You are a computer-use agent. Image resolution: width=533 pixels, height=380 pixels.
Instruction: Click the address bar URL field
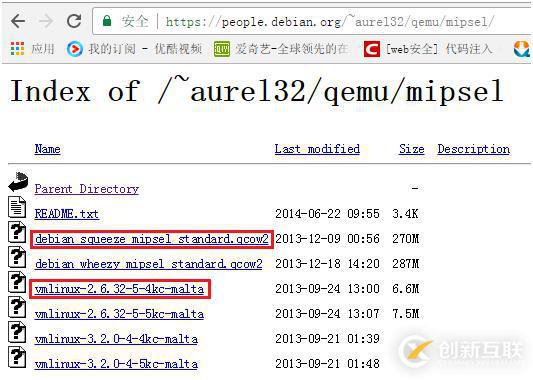[x=330, y=22]
